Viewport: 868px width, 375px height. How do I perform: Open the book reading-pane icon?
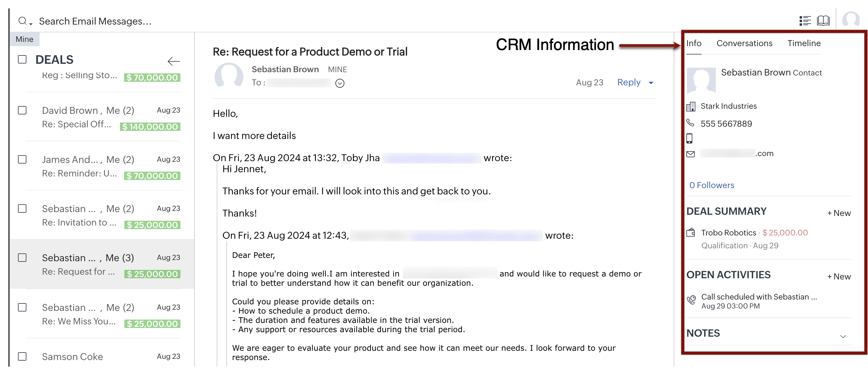point(823,21)
